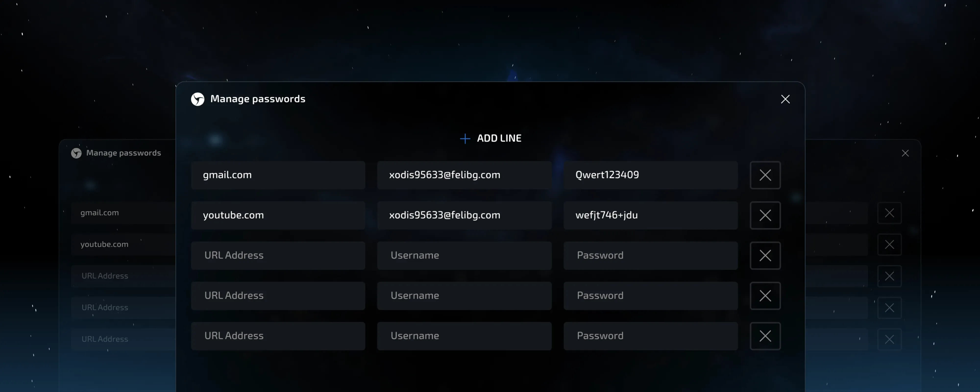This screenshot has height=392, width=980.
Task: Select the gmail.com username field
Action: click(x=464, y=175)
